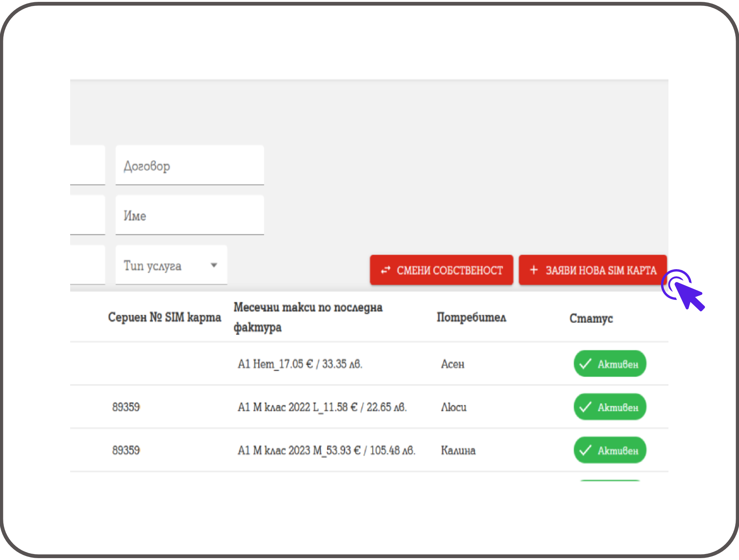Select the A1 M клас 2023 M row

(326, 450)
